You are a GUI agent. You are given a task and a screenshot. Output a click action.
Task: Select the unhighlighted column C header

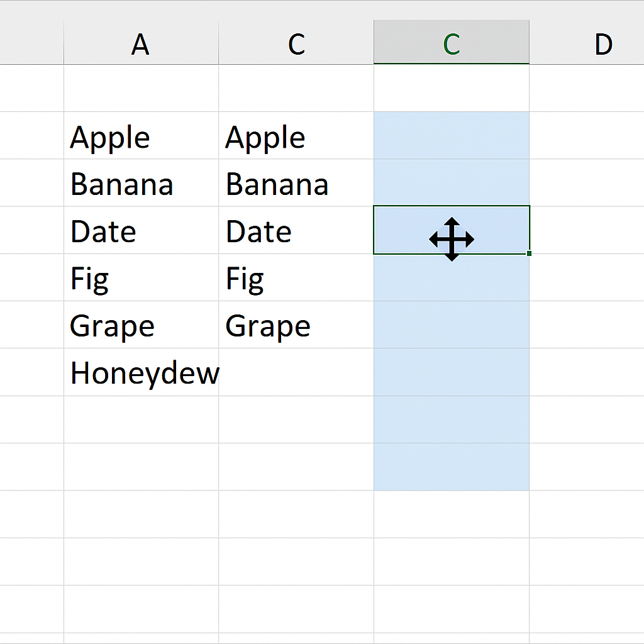[296, 42]
